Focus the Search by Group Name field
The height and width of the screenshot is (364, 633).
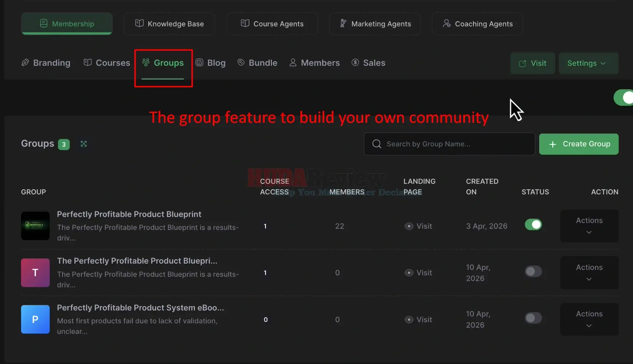tap(449, 144)
